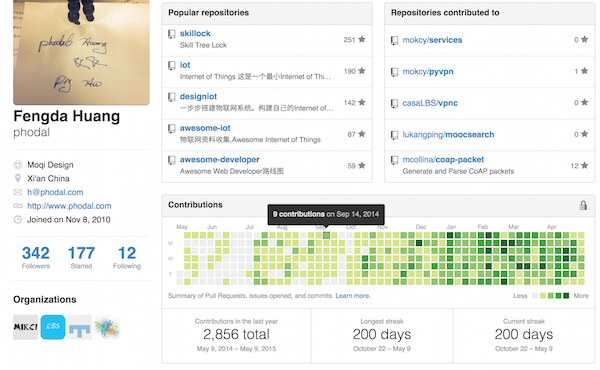The image size is (600, 370).
Task: Click the 190 star count for iot
Action: [354, 71]
